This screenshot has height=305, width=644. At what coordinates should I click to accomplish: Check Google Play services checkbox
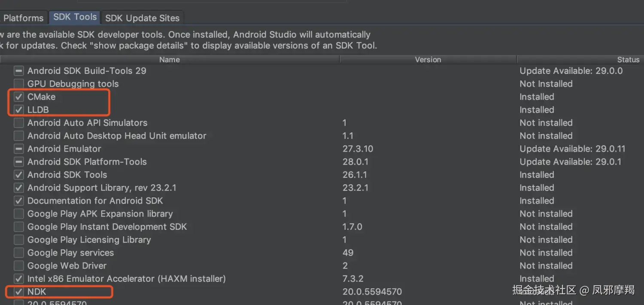click(18, 253)
